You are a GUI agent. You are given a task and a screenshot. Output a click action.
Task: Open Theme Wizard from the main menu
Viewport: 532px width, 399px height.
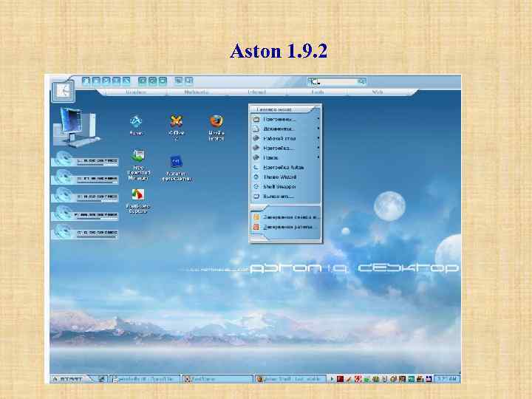click(x=286, y=177)
